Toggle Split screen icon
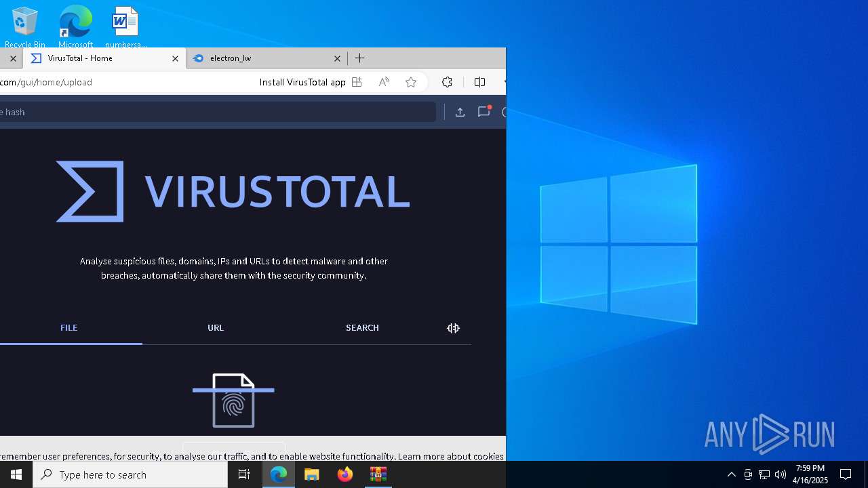The height and width of the screenshot is (488, 868). 479,82
